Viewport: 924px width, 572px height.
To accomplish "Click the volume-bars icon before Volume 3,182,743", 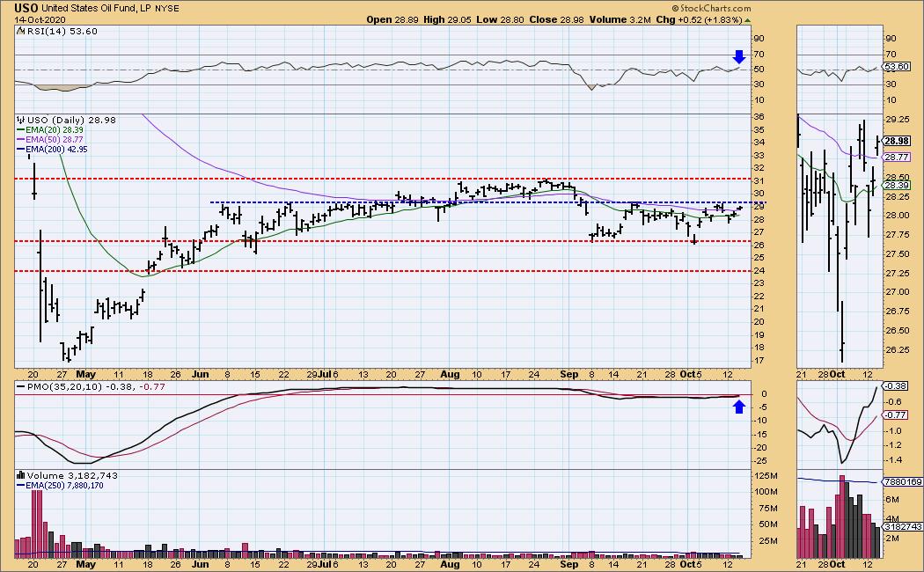I will (x=21, y=475).
